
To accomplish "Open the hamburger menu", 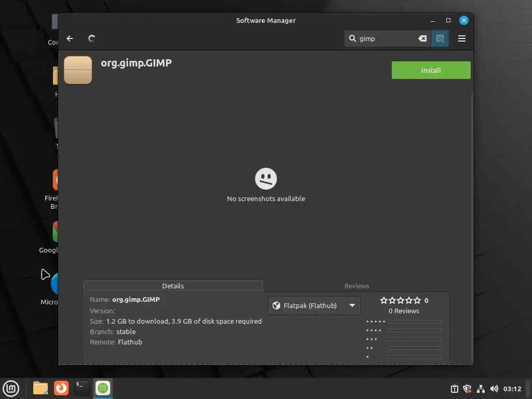I will tap(461, 38).
